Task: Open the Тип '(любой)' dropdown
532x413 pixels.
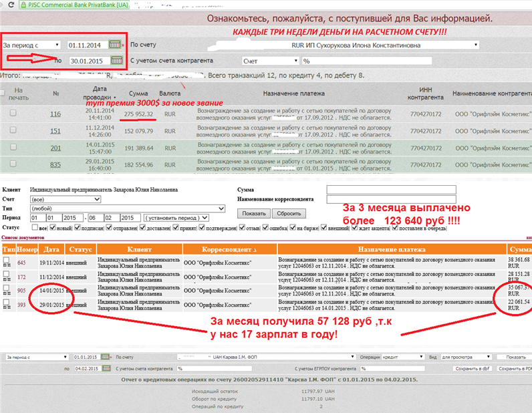Action: (128, 209)
